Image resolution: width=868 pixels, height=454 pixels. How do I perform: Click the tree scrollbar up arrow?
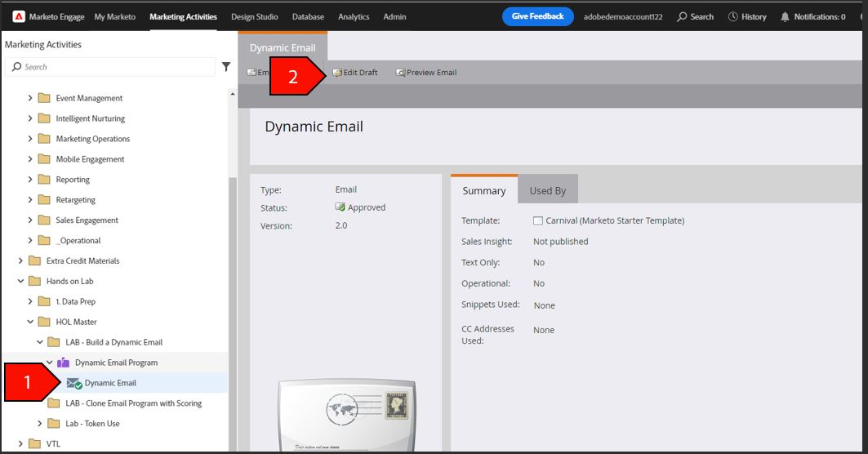pyautogui.click(x=233, y=94)
